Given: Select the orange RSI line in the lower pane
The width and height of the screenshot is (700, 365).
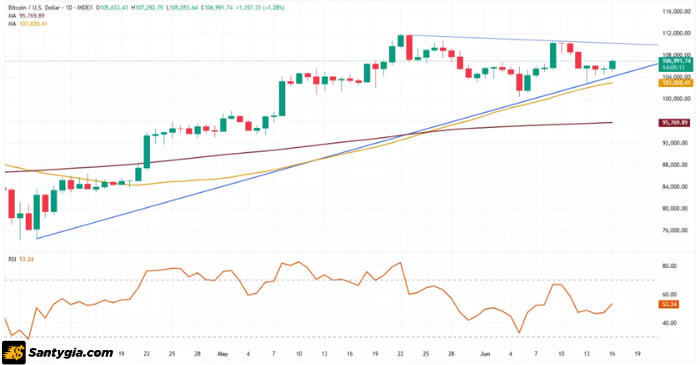Looking at the screenshot, I should point(308,269).
